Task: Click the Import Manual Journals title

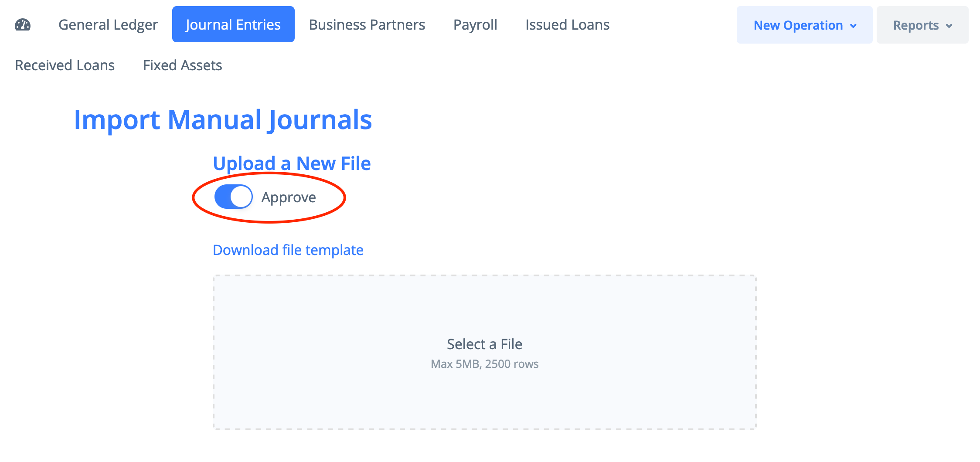Action: pyautogui.click(x=223, y=120)
